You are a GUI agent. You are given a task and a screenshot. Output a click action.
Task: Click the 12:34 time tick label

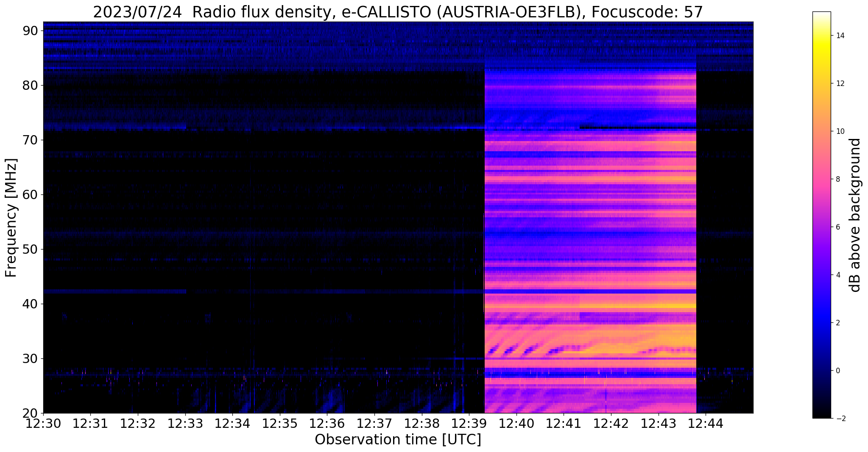(x=232, y=423)
